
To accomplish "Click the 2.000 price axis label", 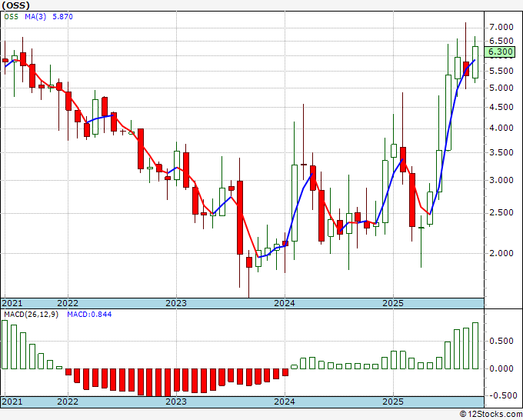I will [501, 253].
